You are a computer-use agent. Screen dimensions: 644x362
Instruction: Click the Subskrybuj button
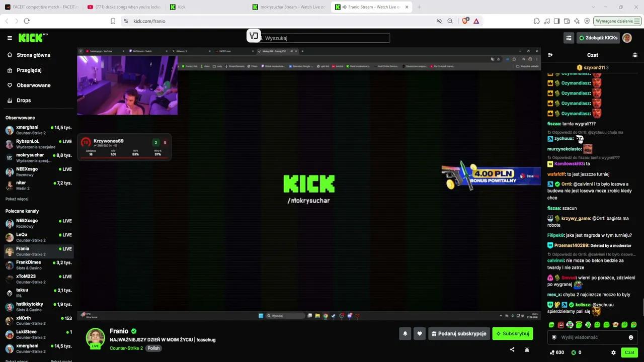click(x=513, y=333)
